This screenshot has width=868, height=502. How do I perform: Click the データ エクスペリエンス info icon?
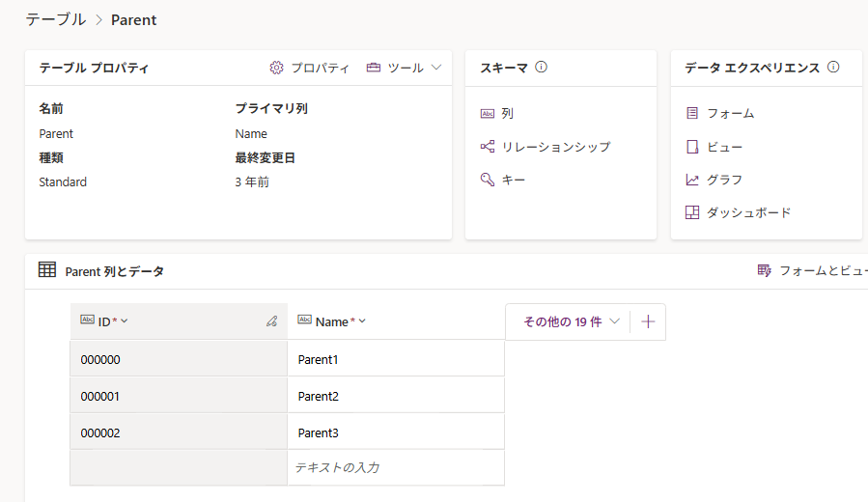click(x=833, y=68)
